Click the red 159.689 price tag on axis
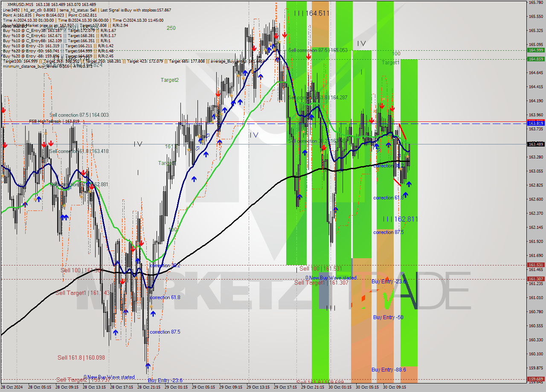This screenshot has width=546, height=392. 536,379
